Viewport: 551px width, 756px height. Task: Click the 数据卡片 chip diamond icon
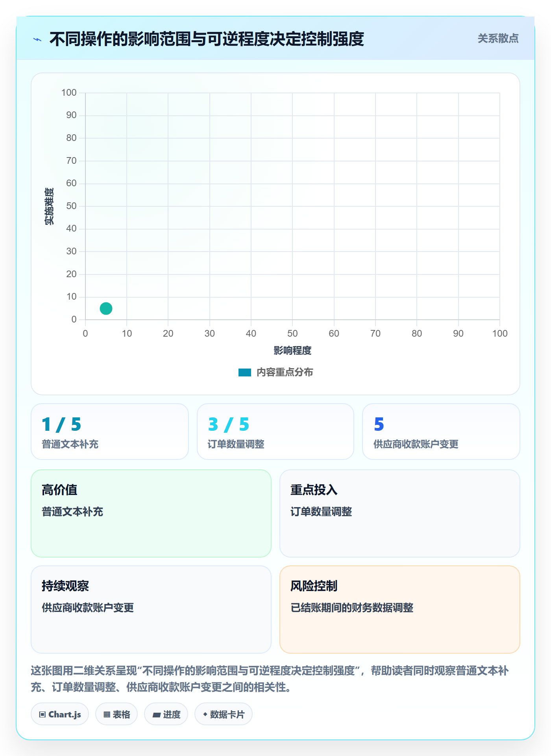[x=205, y=714]
